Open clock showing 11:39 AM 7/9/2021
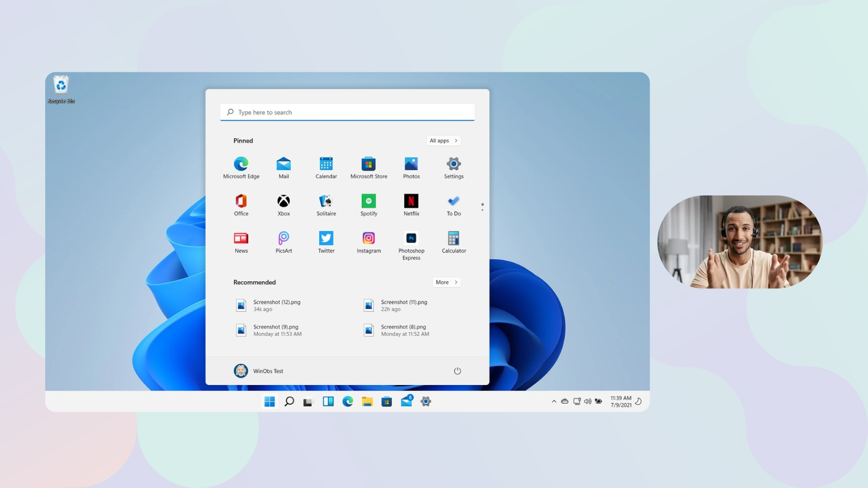 point(621,401)
